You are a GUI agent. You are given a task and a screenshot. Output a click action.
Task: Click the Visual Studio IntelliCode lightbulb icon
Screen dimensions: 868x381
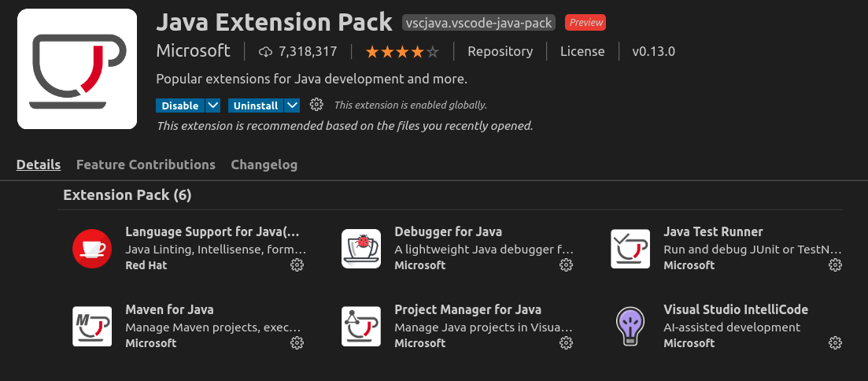(630, 326)
